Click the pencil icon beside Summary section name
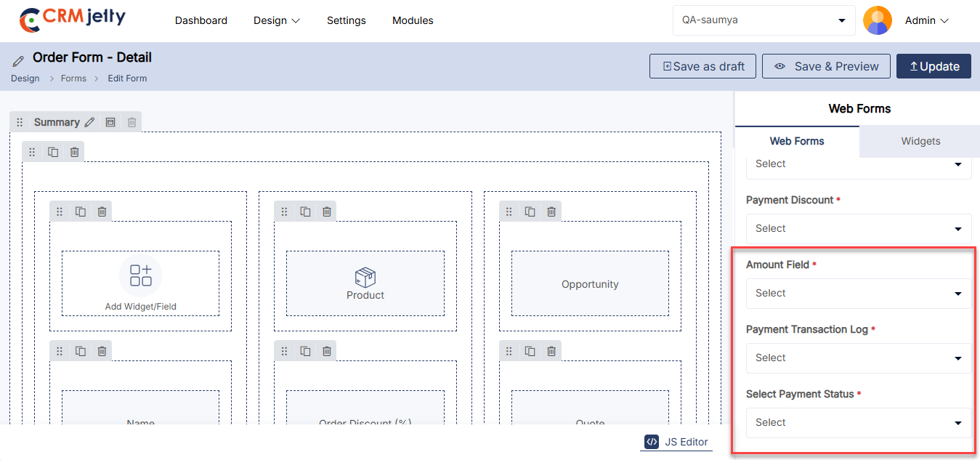This screenshot has height=460, width=980. (x=89, y=123)
